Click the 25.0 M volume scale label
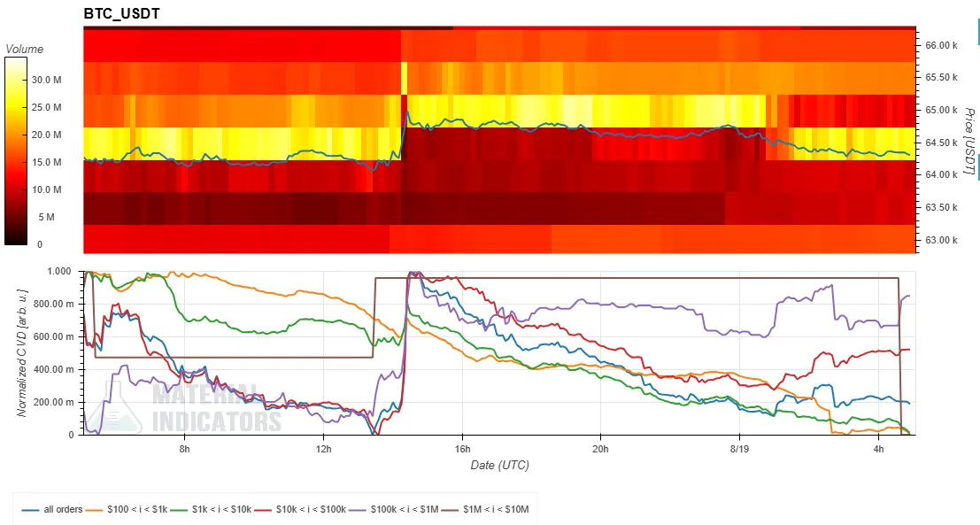The height and width of the screenshot is (525, 980). [46, 107]
